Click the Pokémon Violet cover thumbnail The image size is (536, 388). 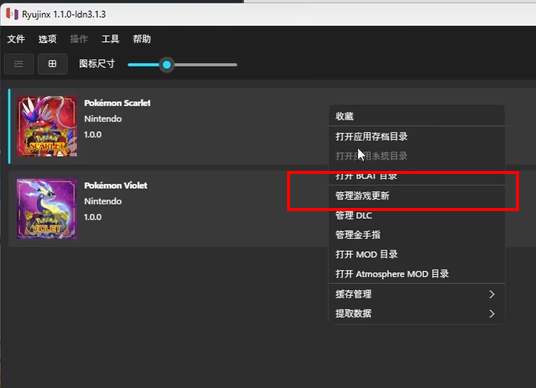coord(47,209)
